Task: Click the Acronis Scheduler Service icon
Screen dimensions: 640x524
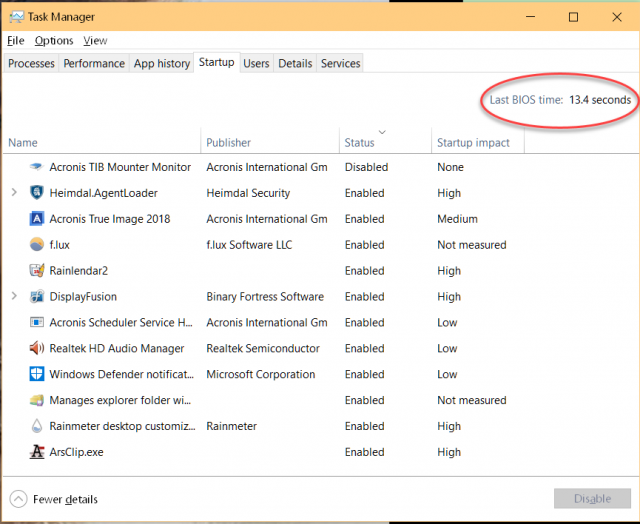Action: pyautogui.click(x=36, y=322)
